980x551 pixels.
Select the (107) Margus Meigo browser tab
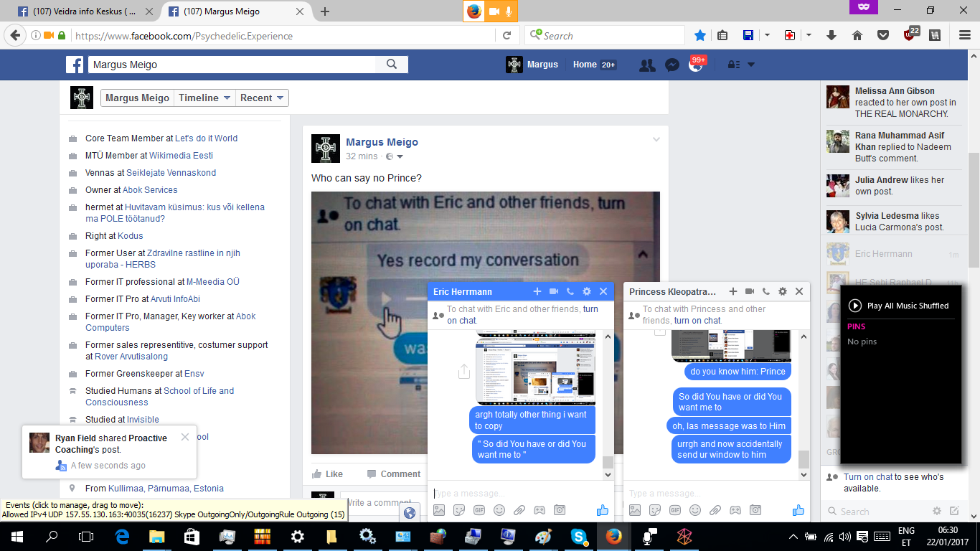point(236,11)
